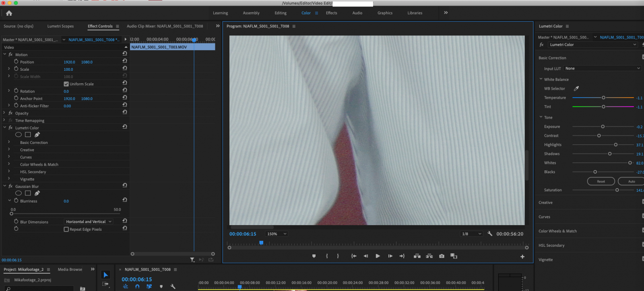This screenshot has width=644, height=291.
Task: Create ellipse mask for Gaussian Blur
Action: 19,193
